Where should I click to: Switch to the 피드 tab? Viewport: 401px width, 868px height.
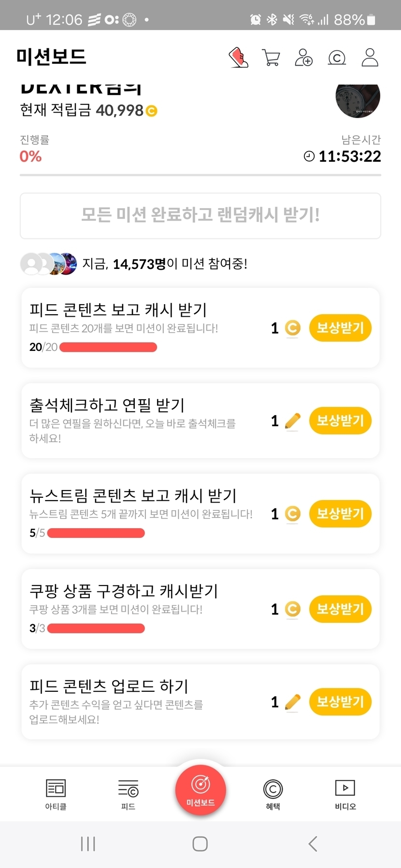click(x=128, y=794)
